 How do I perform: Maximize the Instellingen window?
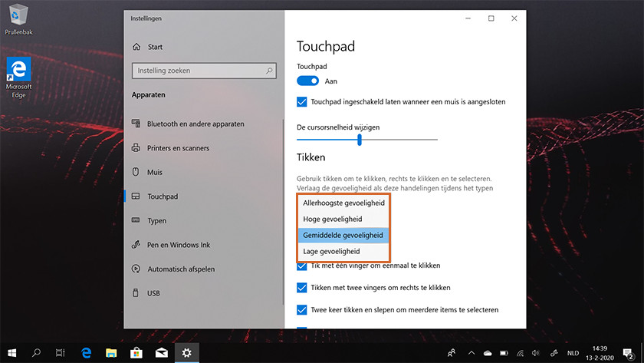pos(491,18)
